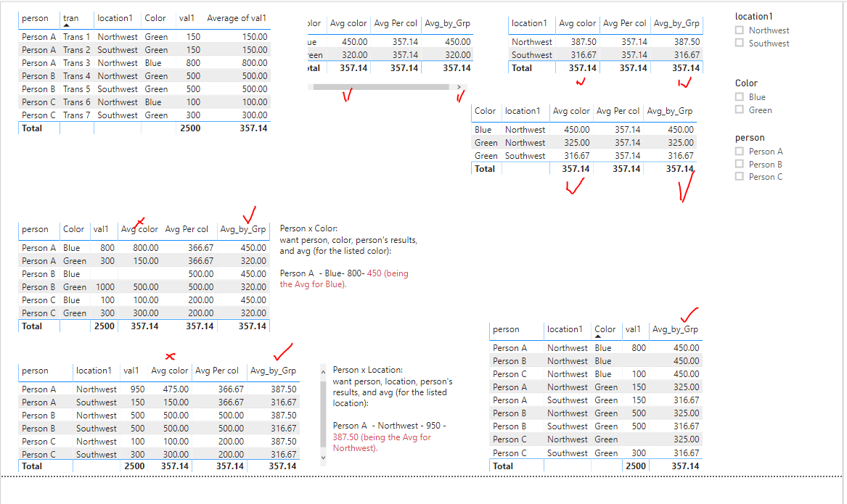Click the 1000 val1 cell for Person B
847x504 pixels.
[105, 287]
